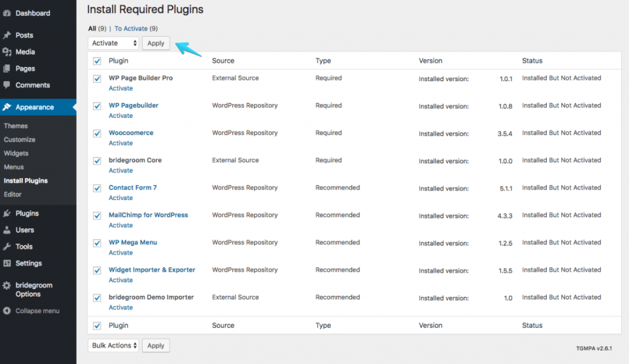Show the All plugins filter

pyautogui.click(x=92, y=28)
